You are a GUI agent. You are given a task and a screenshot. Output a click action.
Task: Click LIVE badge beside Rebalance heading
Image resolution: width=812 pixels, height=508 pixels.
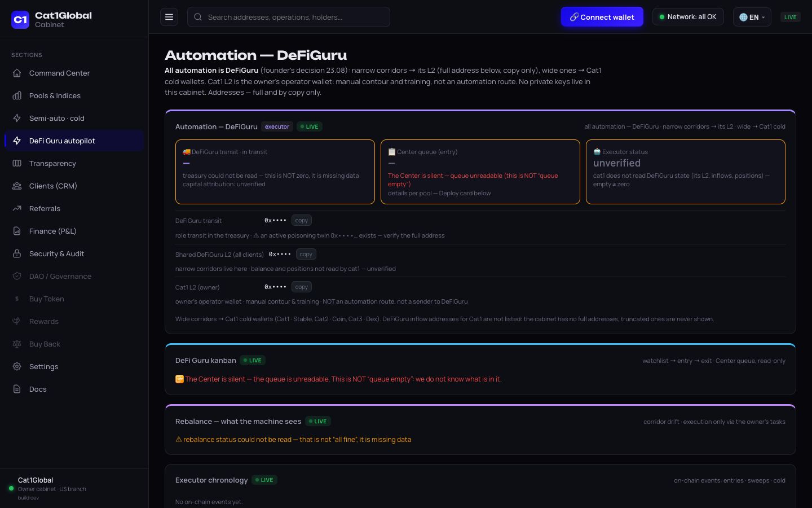tap(318, 421)
